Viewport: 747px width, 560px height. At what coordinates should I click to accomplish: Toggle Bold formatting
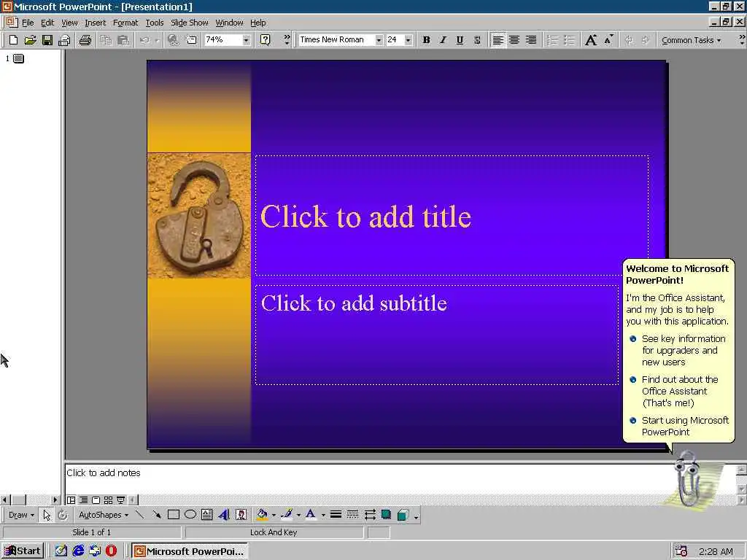[x=426, y=40]
